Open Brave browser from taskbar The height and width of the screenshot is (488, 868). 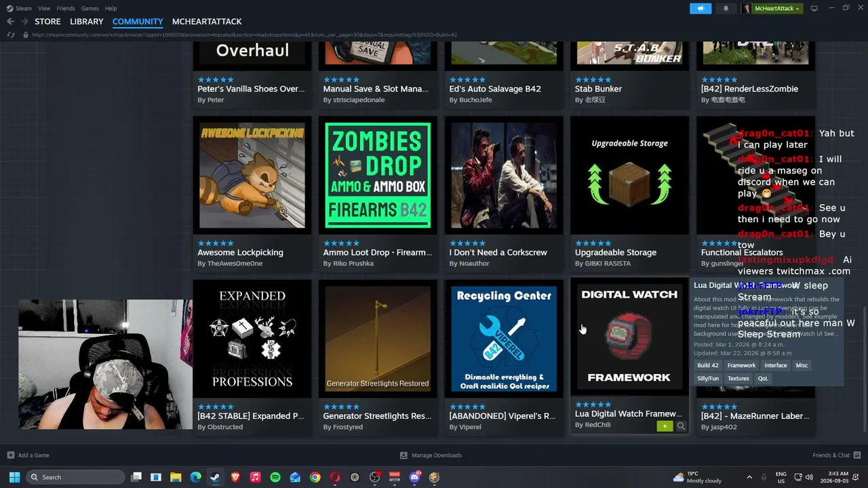tap(235, 477)
